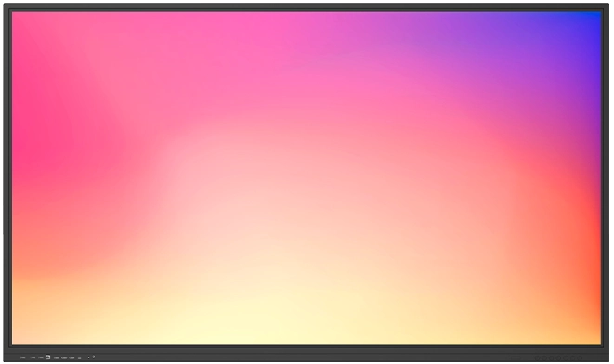Tap the third round bezel button
The height and width of the screenshot is (364, 614).
pyautogui.click(x=552, y=358)
